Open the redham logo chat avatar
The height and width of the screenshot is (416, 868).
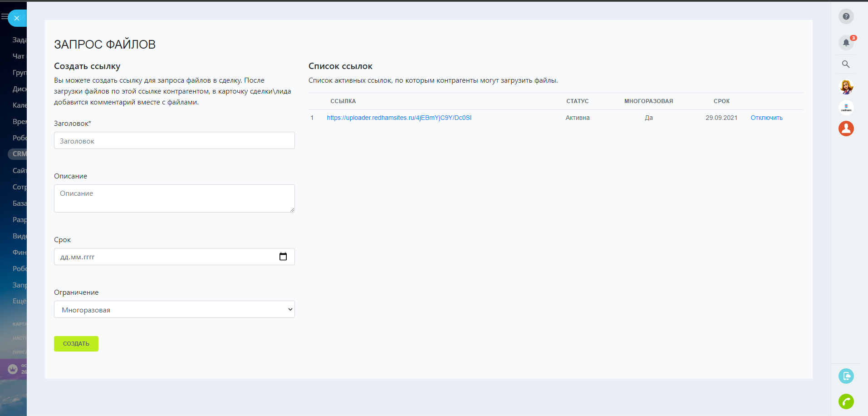pyautogui.click(x=846, y=108)
